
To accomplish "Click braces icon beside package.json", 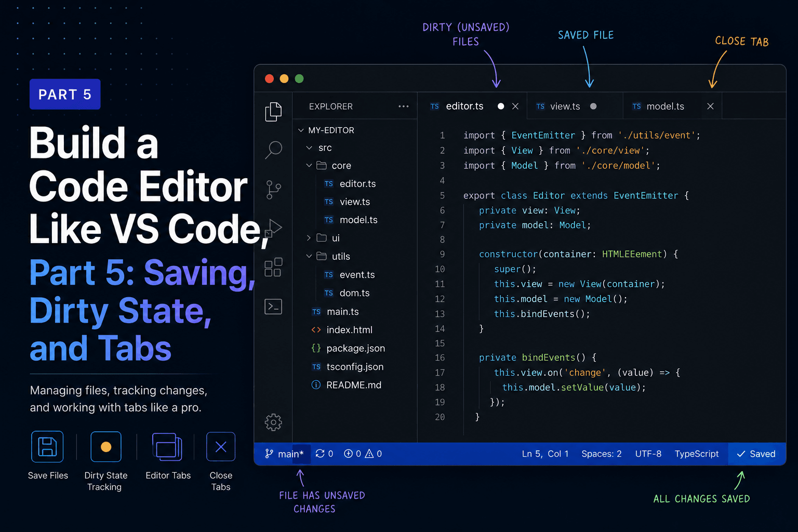I will (316, 348).
